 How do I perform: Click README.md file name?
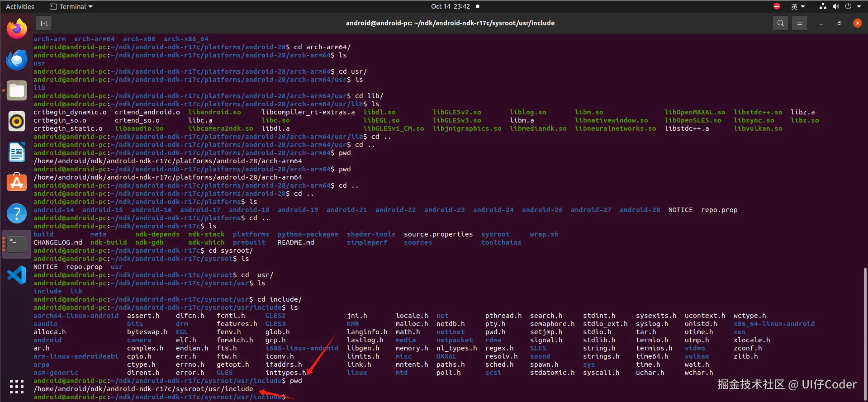(x=296, y=242)
